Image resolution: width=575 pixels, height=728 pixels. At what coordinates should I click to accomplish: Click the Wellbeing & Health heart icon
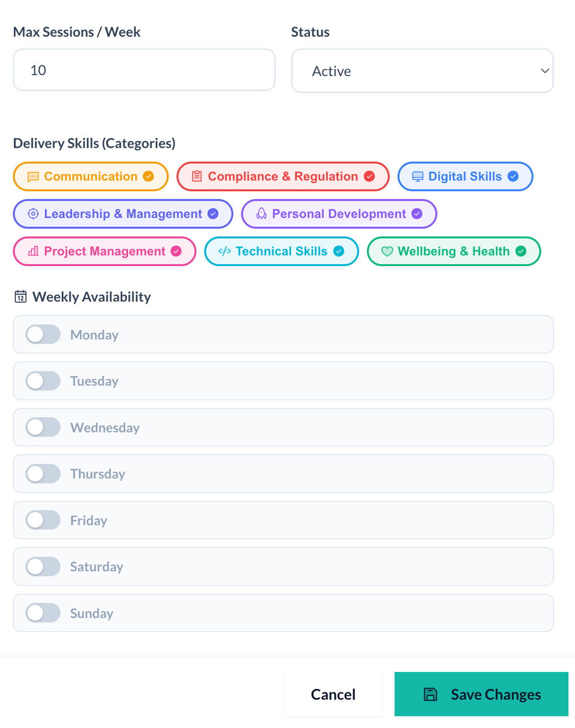(387, 251)
